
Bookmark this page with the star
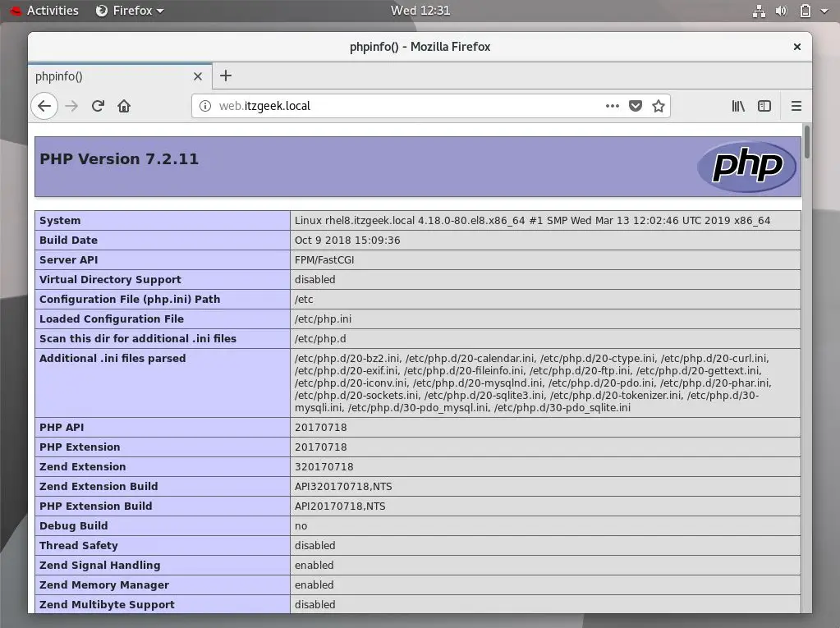pos(659,106)
